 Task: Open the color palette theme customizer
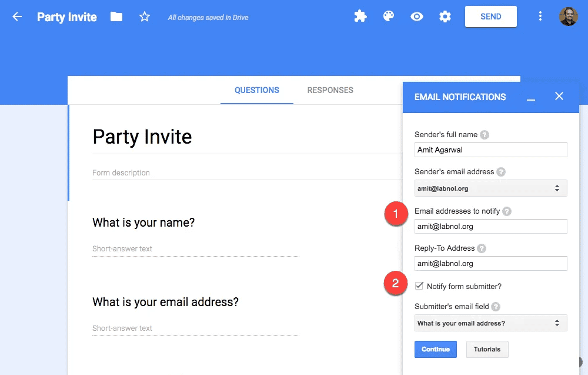[x=389, y=16]
